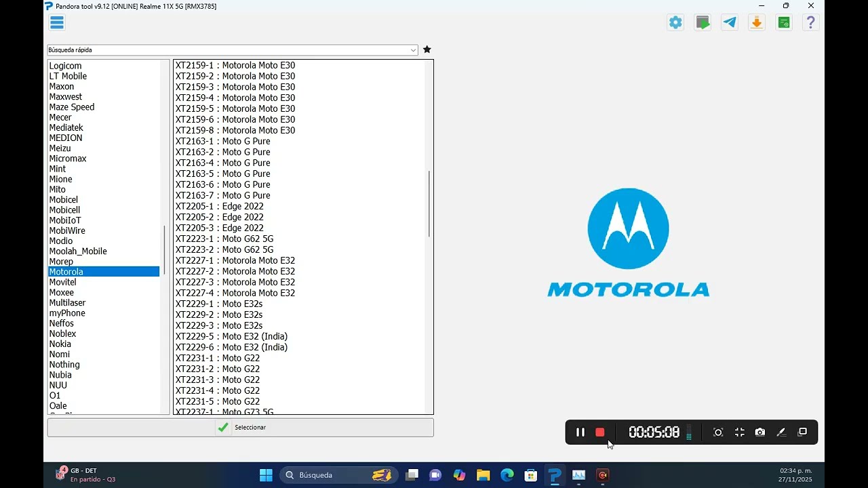Click the recorder region capture icon
This screenshot has width=868, height=488.
coord(718,432)
